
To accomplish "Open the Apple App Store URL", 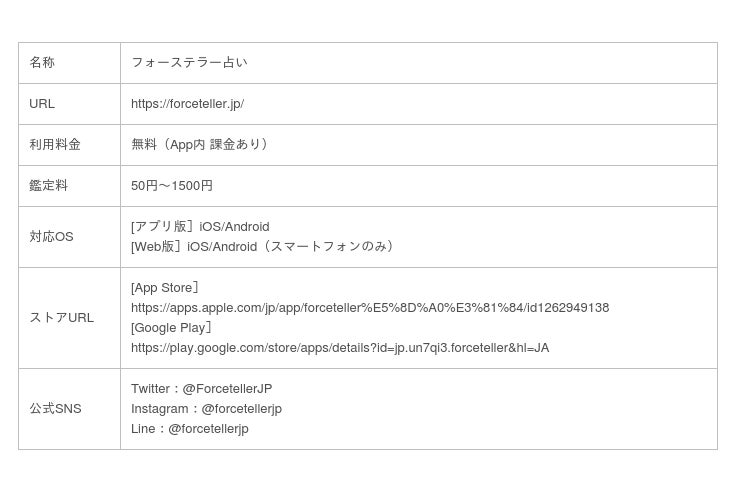I will pyautogui.click(x=369, y=308).
